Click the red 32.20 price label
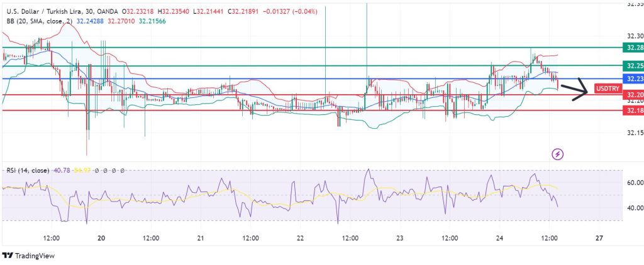 633,95
